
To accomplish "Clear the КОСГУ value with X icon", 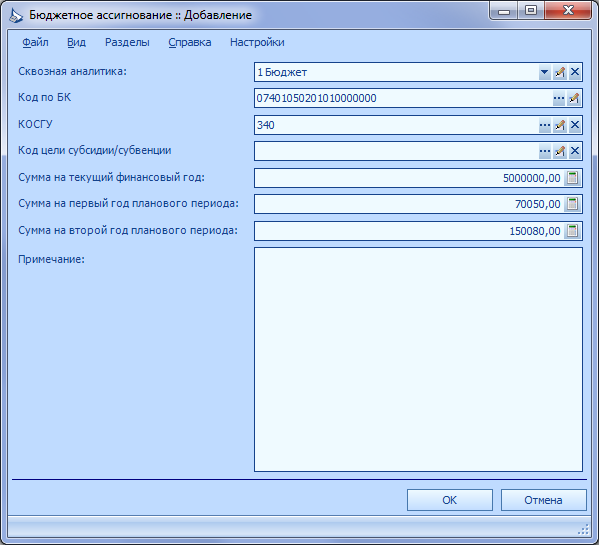I will point(575,125).
